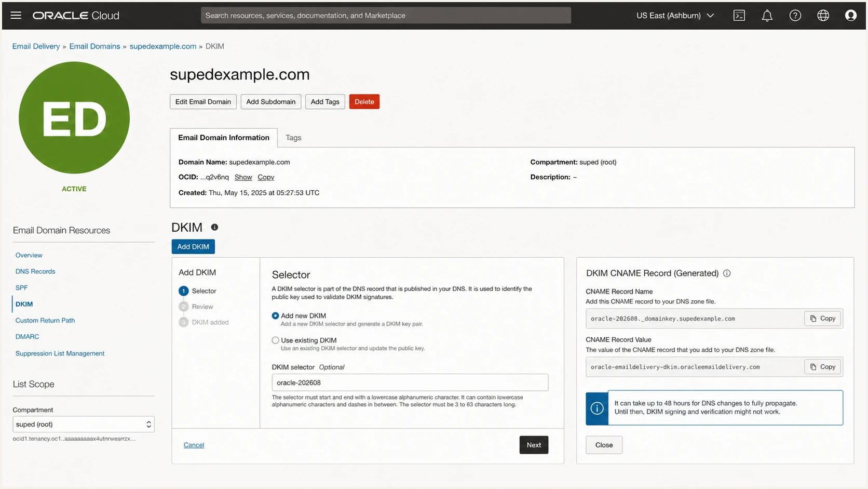This screenshot has width=868, height=489.
Task: Select the Use existing DKIM radio option
Action: tap(276, 340)
